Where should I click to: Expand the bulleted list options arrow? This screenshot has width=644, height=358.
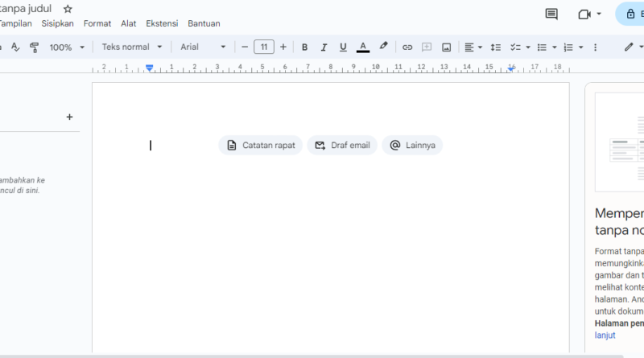pos(554,47)
